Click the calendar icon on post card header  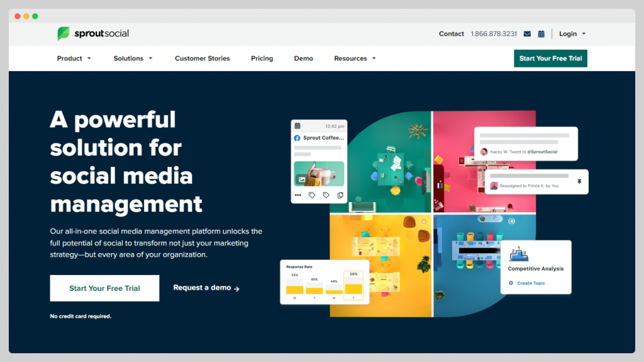tap(297, 126)
